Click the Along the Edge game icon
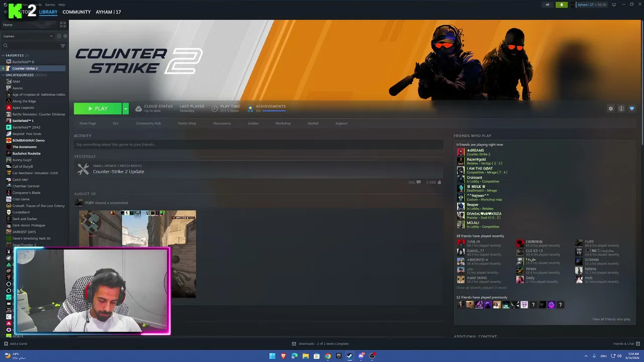Image resolution: width=644 pixels, height=362 pixels. 9,101
